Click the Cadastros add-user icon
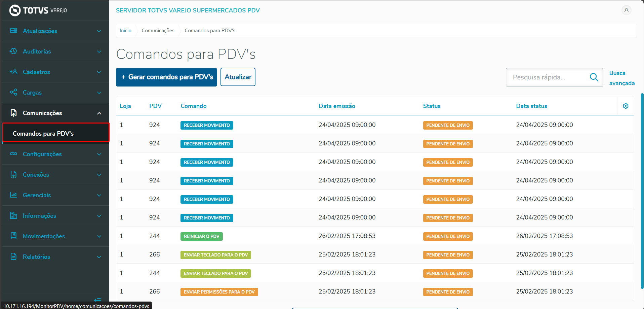The height and width of the screenshot is (309, 644). (x=13, y=72)
